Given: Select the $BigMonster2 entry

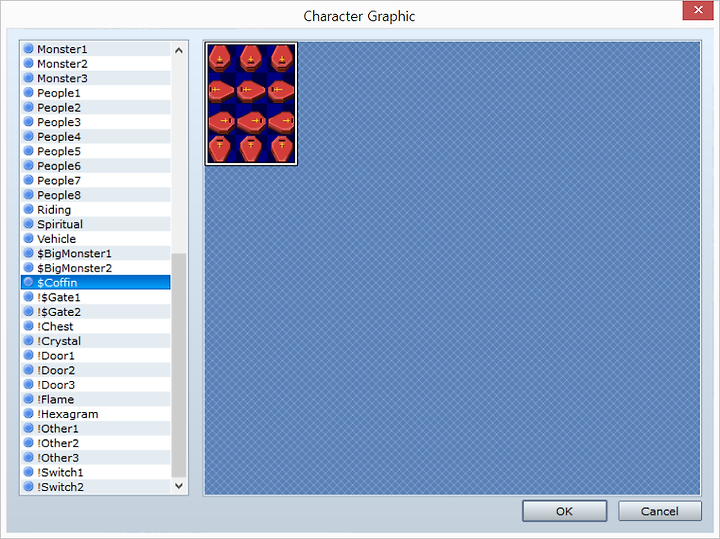Looking at the screenshot, I should coord(96,268).
